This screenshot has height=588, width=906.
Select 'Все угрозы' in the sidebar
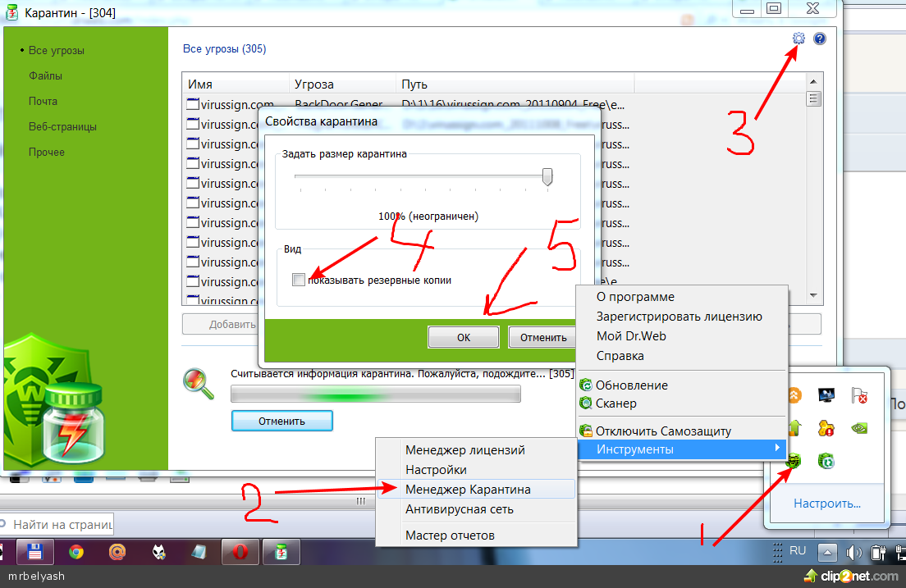57,50
